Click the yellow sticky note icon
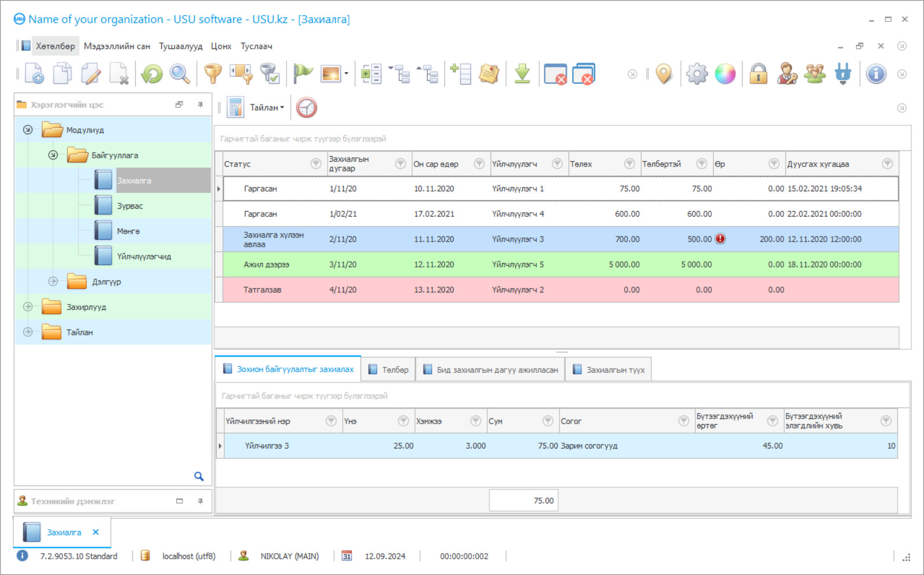Screen dimensions: 924x575 489,74
